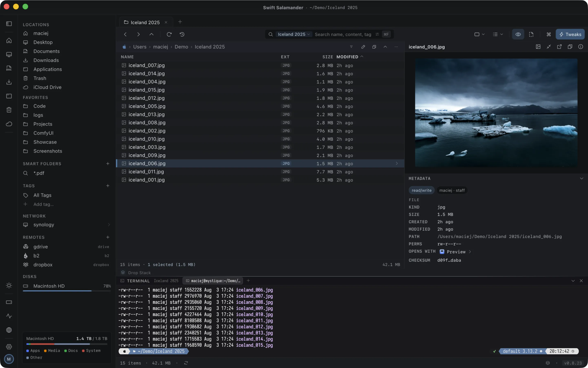Open the navigation history clock icon
The image size is (588, 368).
pos(182,34)
